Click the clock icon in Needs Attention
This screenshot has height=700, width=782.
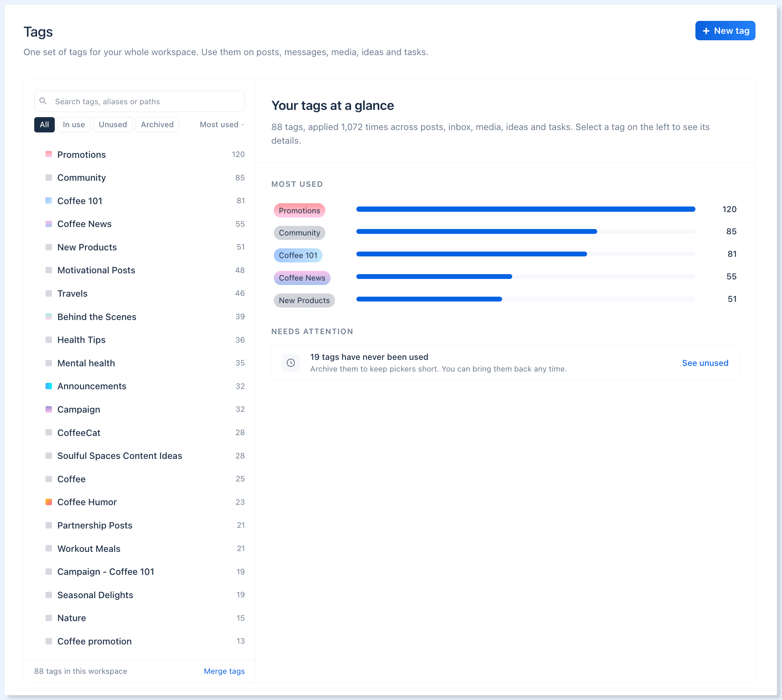(x=291, y=363)
